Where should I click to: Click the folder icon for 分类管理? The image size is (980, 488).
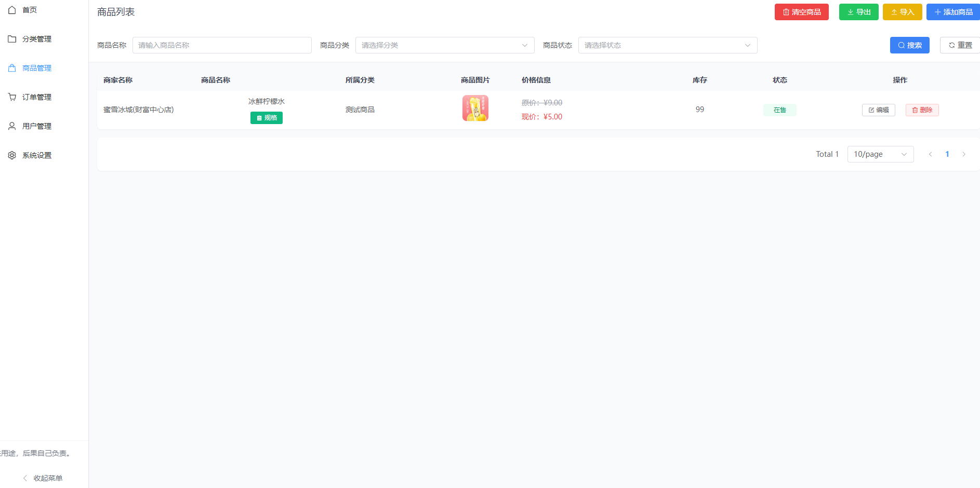[x=12, y=39]
